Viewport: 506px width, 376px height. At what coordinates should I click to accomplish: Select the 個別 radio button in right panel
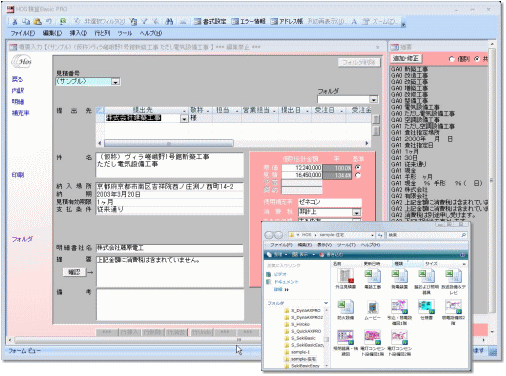[451, 59]
